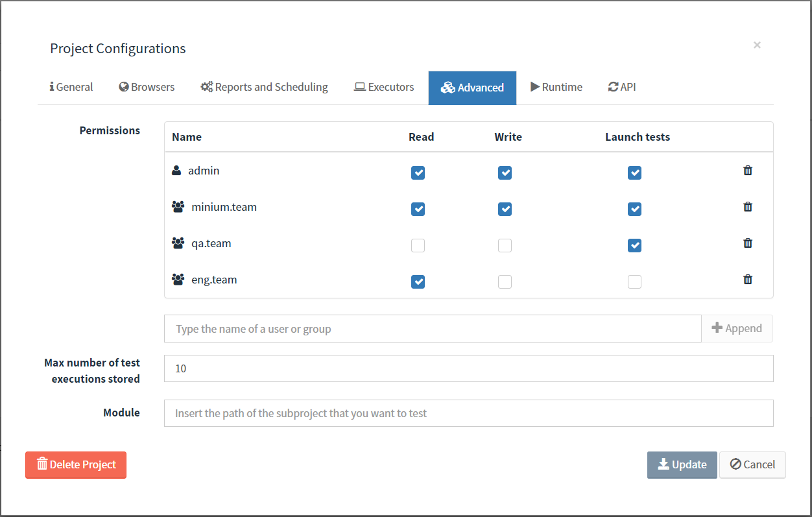Click the admin user icon

pyautogui.click(x=176, y=171)
